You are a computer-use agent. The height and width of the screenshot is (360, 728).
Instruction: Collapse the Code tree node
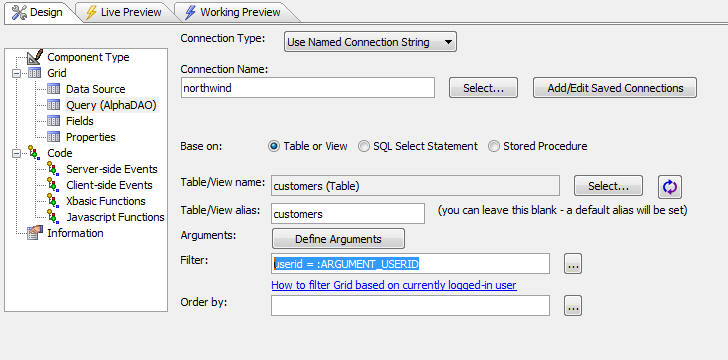tap(17, 153)
